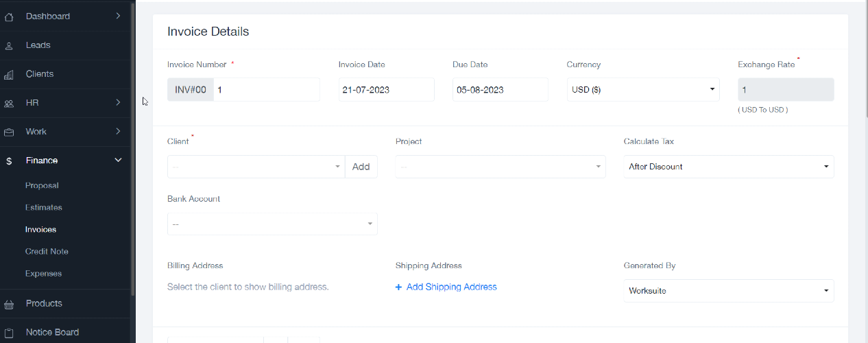Image resolution: width=868 pixels, height=343 pixels.
Task: Click the Clients building icon
Action: point(9,75)
